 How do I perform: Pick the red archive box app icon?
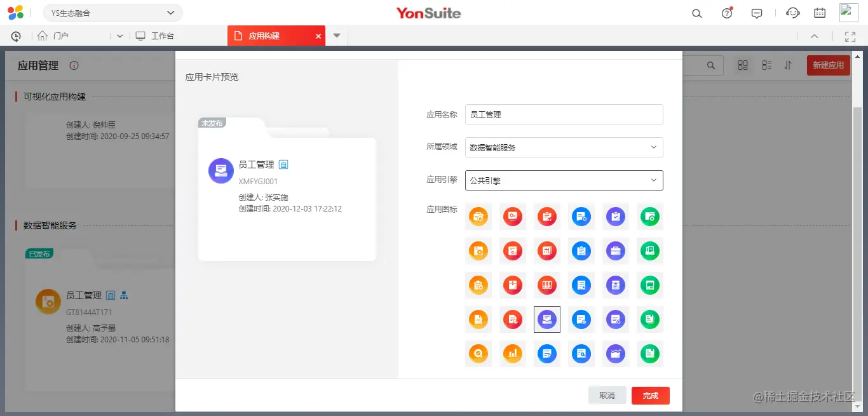pyautogui.click(x=513, y=285)
